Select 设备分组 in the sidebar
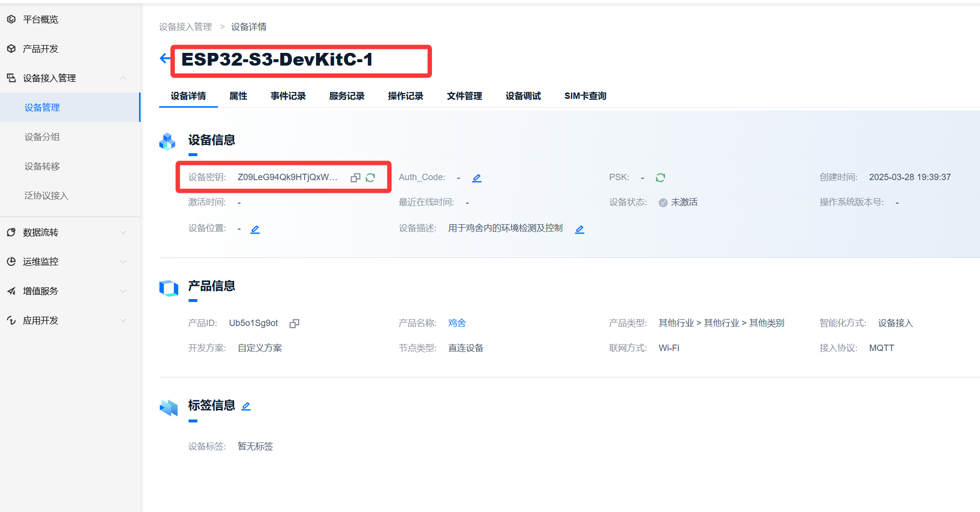This screenshot has height=512, width=980. (70, 137)
